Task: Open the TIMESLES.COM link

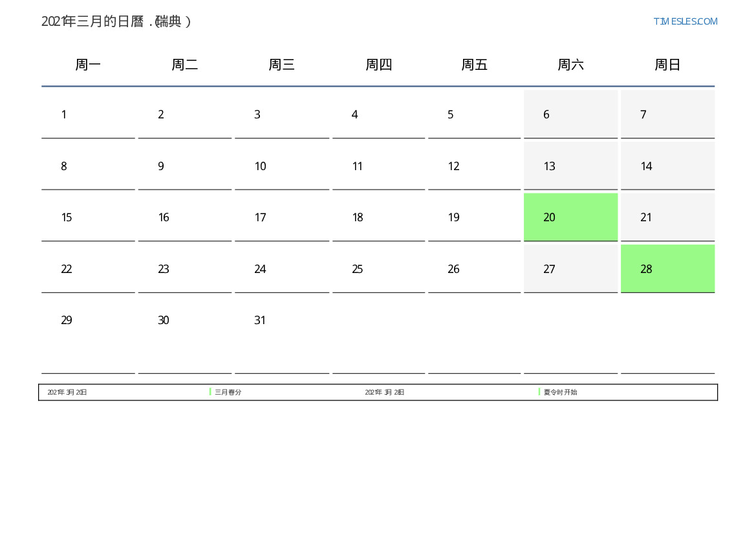Action: pos(685,21)
